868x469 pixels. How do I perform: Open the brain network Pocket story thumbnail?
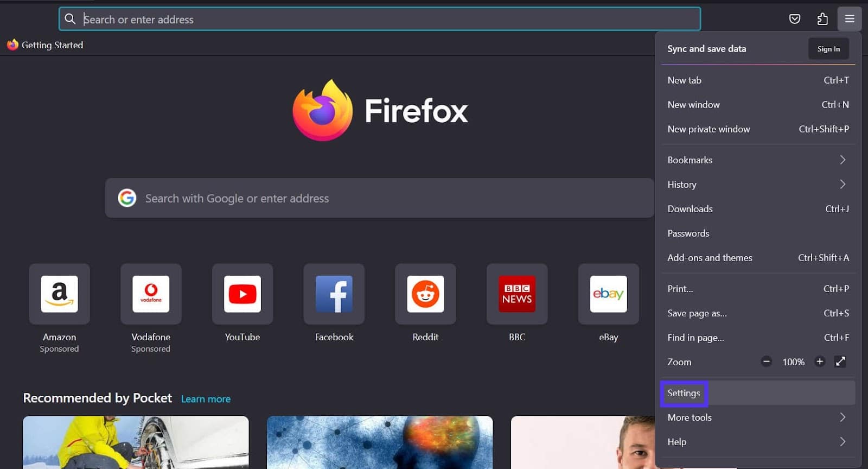tap(380, 442)
